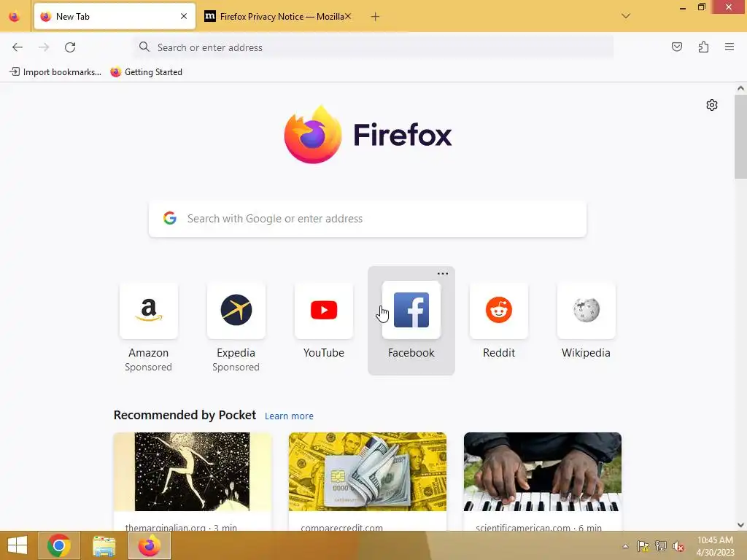Open a new tab with plus
Screen dimensions: 747x560
pyautogui.click(x=376, y=17)
